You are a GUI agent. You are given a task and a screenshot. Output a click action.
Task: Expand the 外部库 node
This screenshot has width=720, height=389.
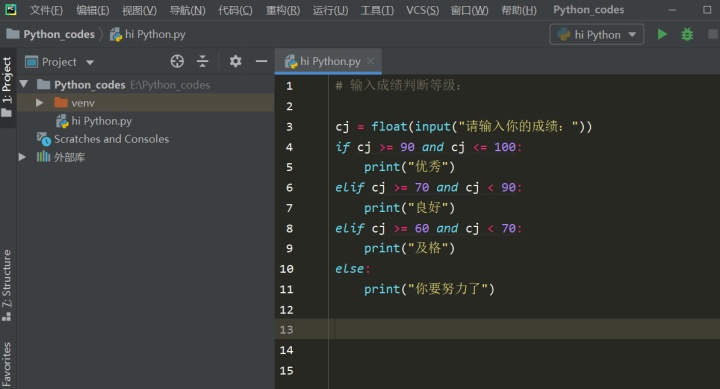click(22, 157)
